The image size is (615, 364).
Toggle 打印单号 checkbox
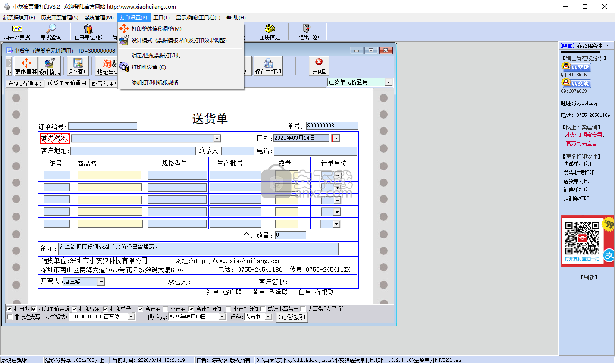[105, 309]
